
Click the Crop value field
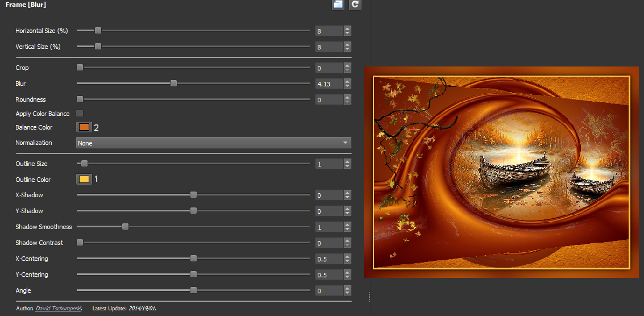pyautogui.click(x=330, y=68)
